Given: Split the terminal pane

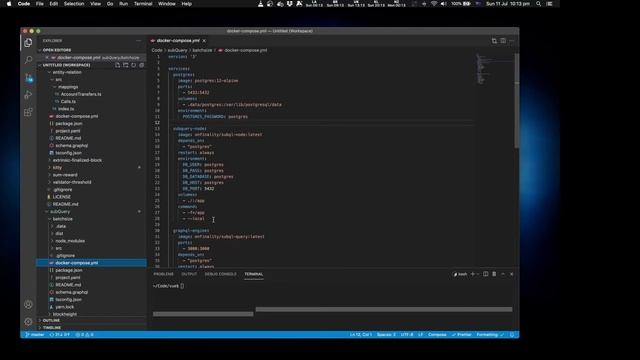Looking at the screenshot, I should point(486,274).
